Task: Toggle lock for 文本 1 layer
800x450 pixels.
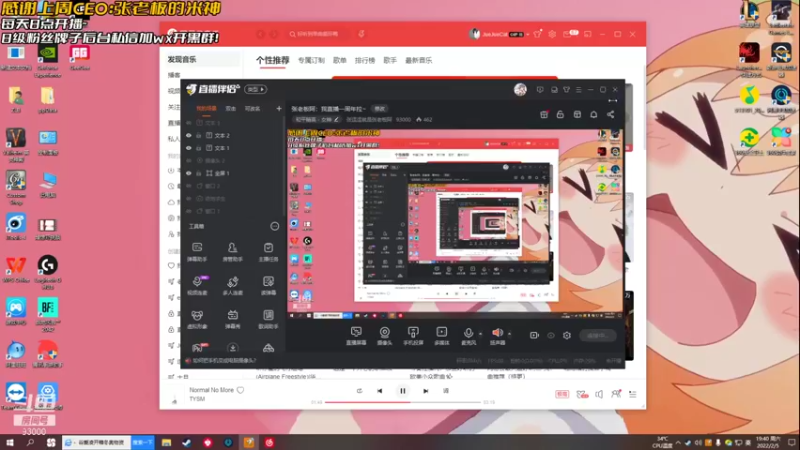Action: 198,148
